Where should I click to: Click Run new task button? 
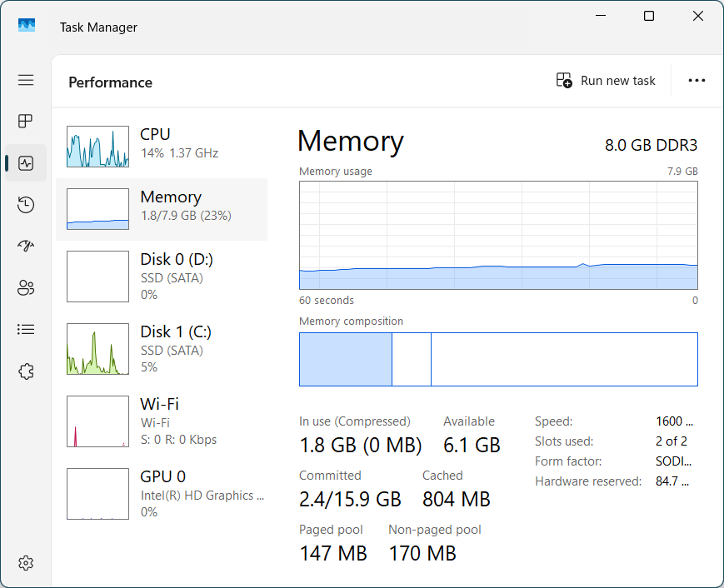(x=606, y=81)
